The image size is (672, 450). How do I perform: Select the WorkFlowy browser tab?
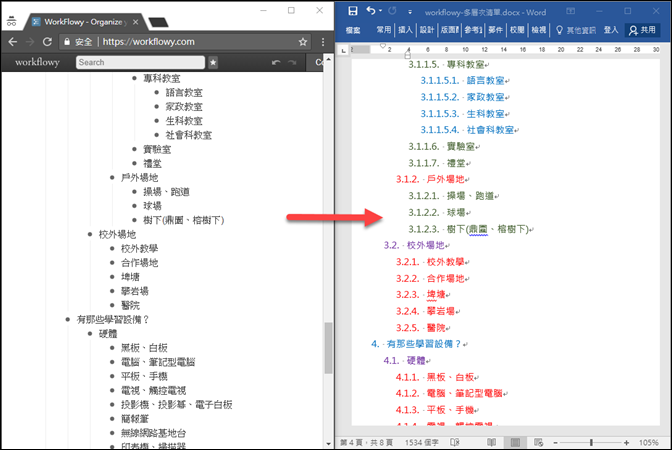point(84,22)
